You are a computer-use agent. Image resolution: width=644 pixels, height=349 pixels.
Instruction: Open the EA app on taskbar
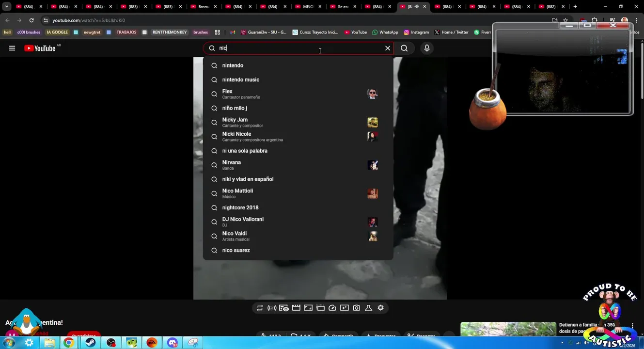[152, 343]
